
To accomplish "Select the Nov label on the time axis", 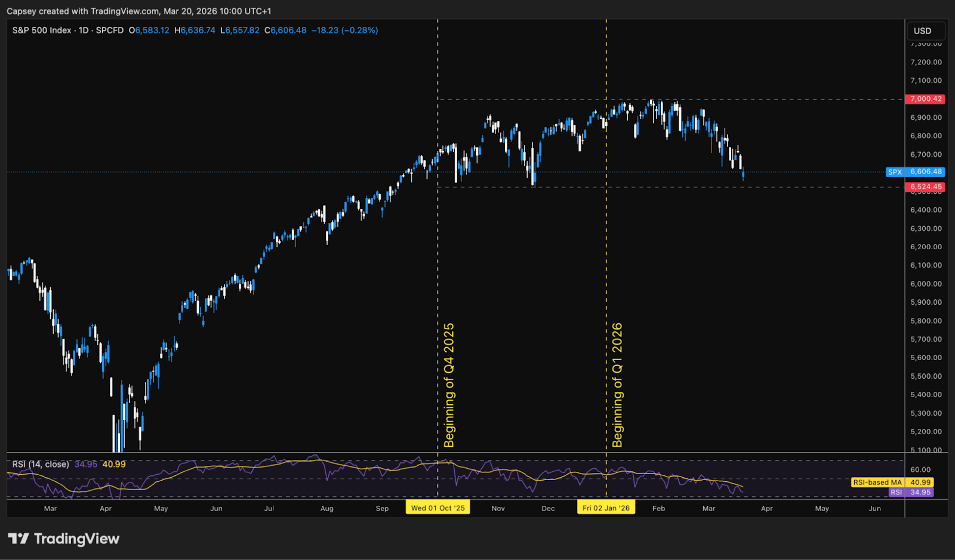I will click(498, 509).
